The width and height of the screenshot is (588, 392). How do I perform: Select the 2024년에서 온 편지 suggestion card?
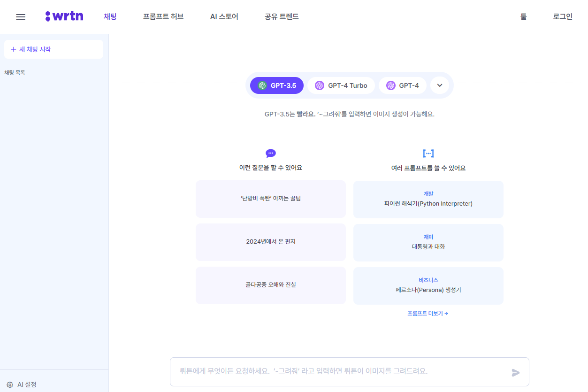coord(270,242)
